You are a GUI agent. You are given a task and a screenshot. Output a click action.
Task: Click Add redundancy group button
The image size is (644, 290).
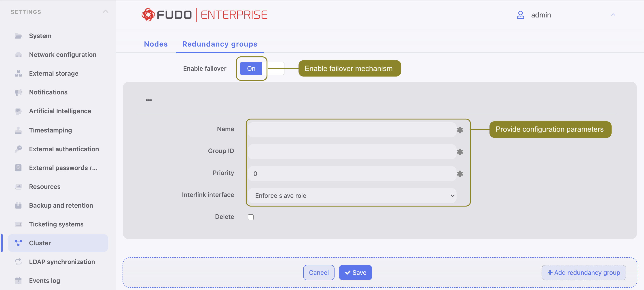coord(583,273)
